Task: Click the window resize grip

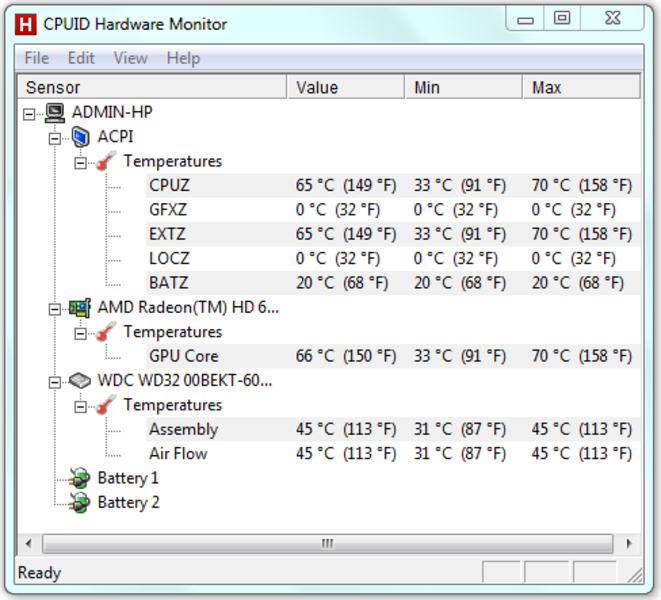Action: [634, 575]
